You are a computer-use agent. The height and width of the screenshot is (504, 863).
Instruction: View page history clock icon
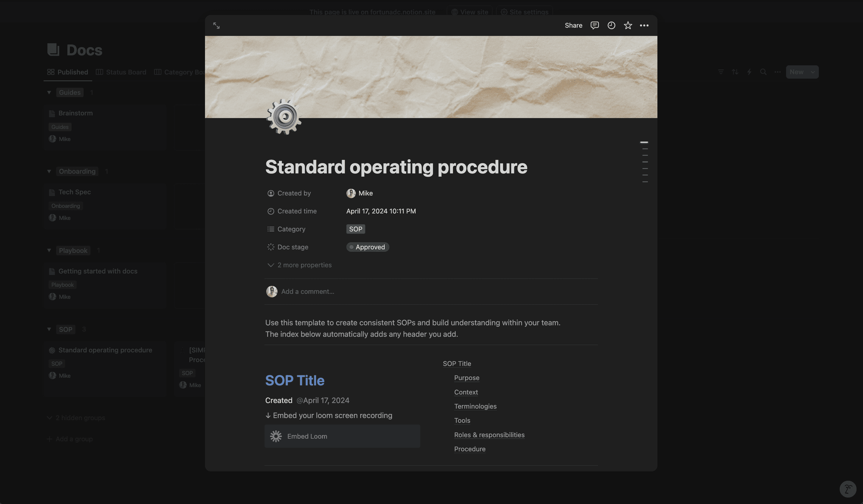(x=611, y=25)
